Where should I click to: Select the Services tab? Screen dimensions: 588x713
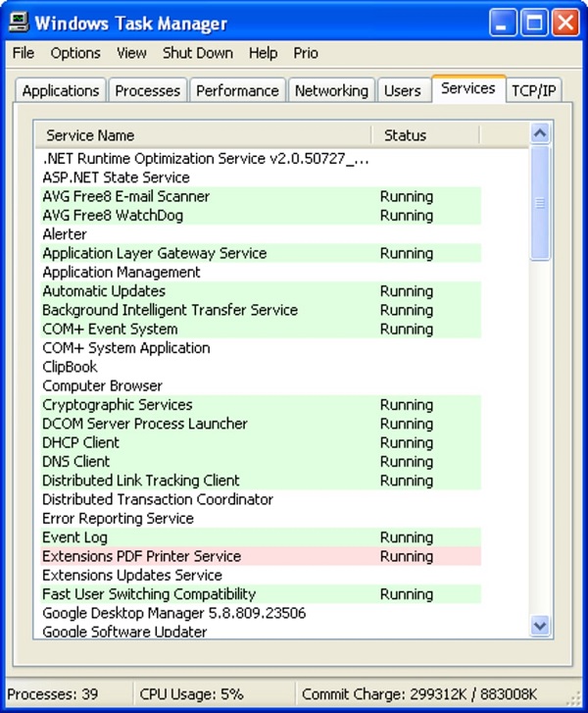[x=468, y=88]
